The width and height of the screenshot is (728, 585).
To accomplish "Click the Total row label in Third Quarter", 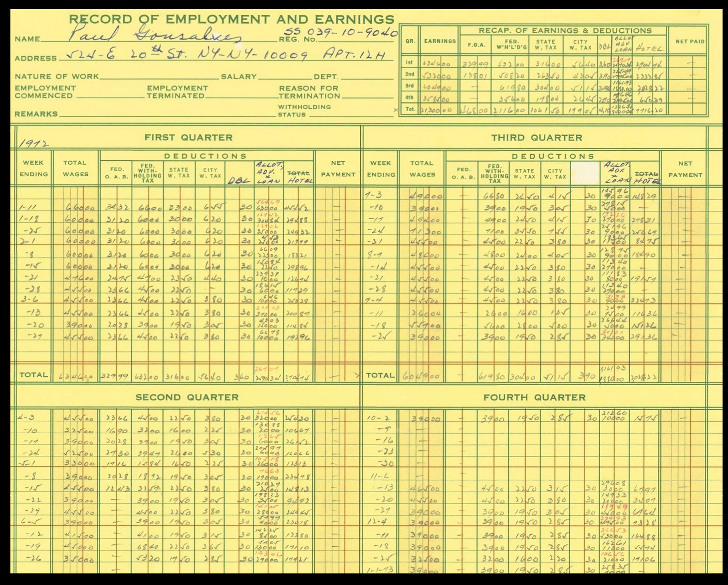I will (x=380, y=376).
